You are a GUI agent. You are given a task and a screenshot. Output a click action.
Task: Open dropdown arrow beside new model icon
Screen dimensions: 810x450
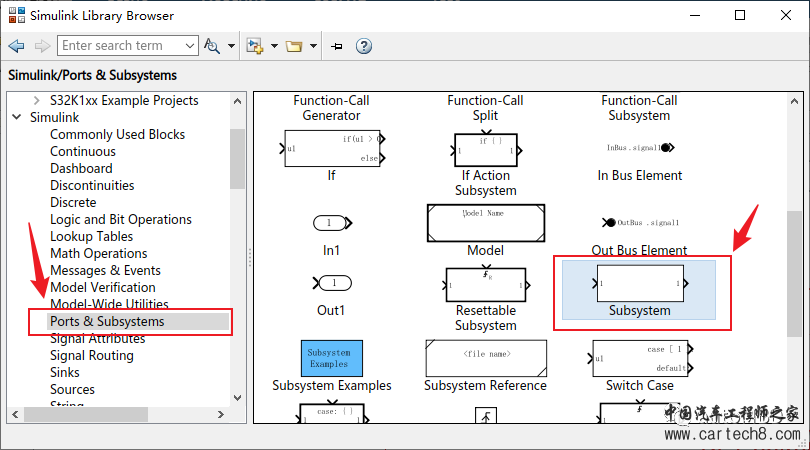coord(274,46)
